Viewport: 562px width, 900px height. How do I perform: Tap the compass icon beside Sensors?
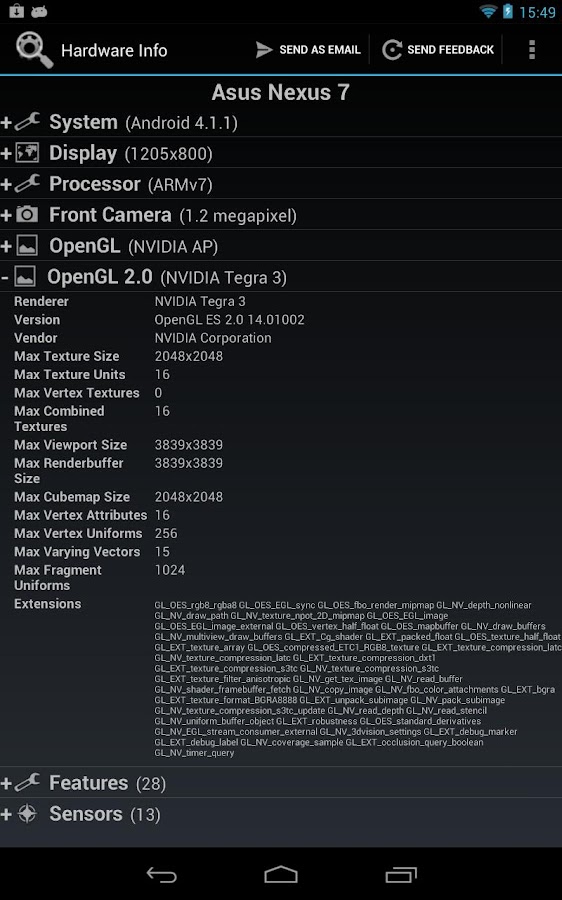26,813
